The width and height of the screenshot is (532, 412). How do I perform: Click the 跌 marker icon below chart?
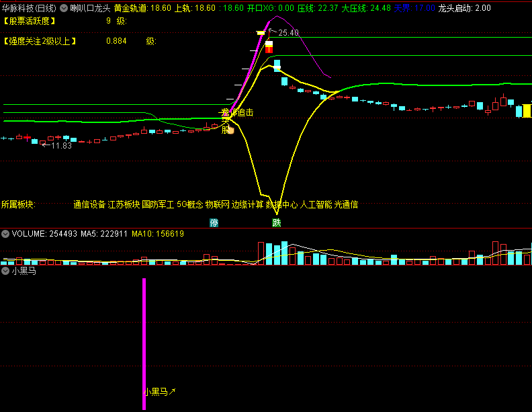[277, 223]
